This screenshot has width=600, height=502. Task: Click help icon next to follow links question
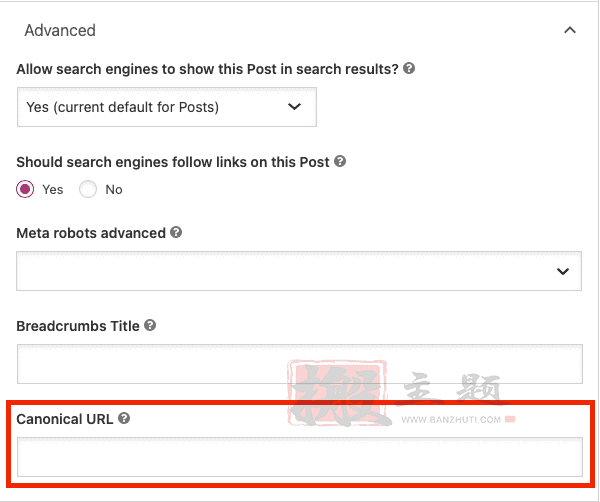pos(340,161)
